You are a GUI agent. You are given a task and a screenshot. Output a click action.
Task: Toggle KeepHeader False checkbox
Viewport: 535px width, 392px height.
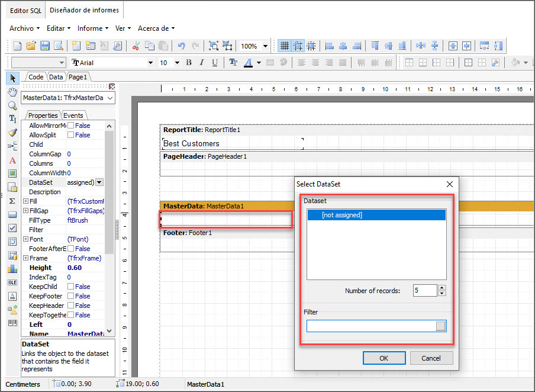click(x=70, y=306)
